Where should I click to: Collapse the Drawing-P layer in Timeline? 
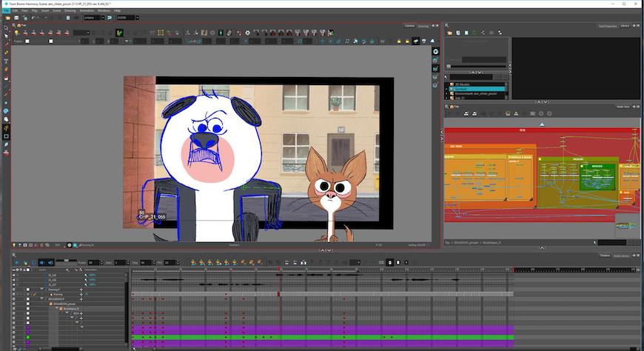coord(42,290)
